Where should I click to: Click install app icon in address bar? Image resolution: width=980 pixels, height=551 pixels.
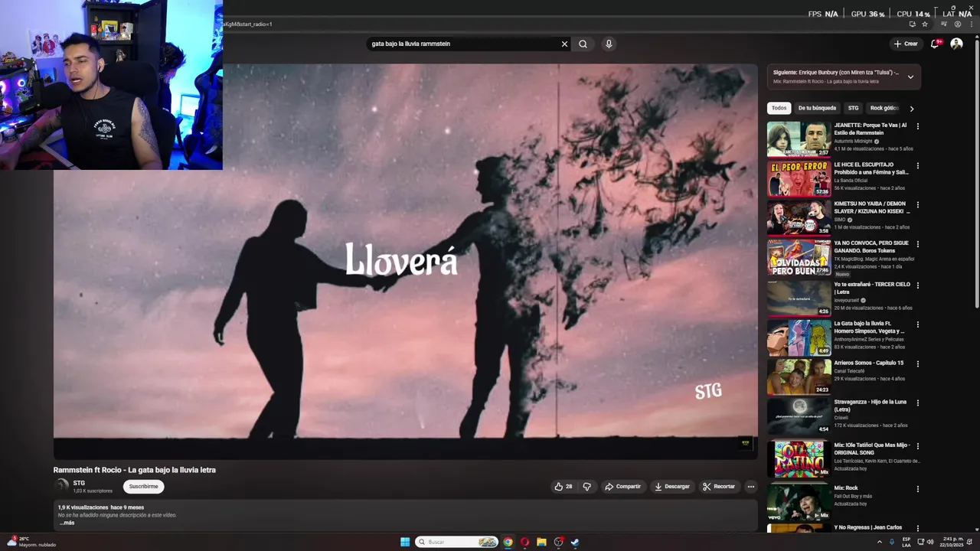click(912, 24)
